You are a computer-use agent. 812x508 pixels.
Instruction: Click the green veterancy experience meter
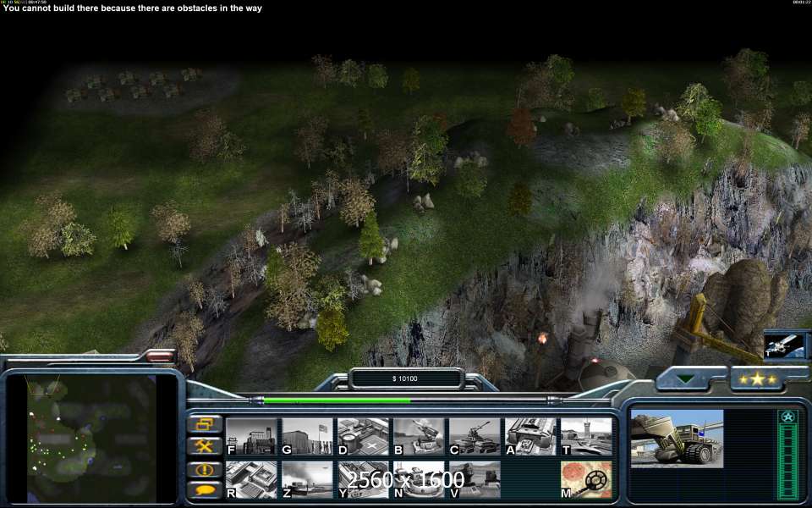pyautogui.click(x=788, y=461)
